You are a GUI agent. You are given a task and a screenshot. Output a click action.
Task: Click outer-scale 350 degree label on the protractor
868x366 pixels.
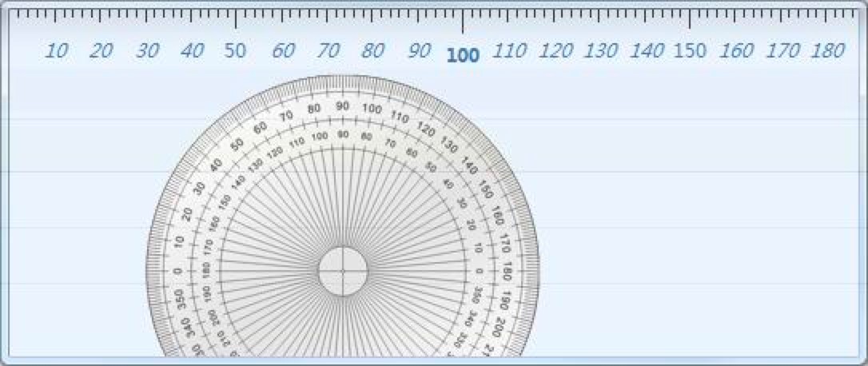pyautogui.click(x=179, y=299)
